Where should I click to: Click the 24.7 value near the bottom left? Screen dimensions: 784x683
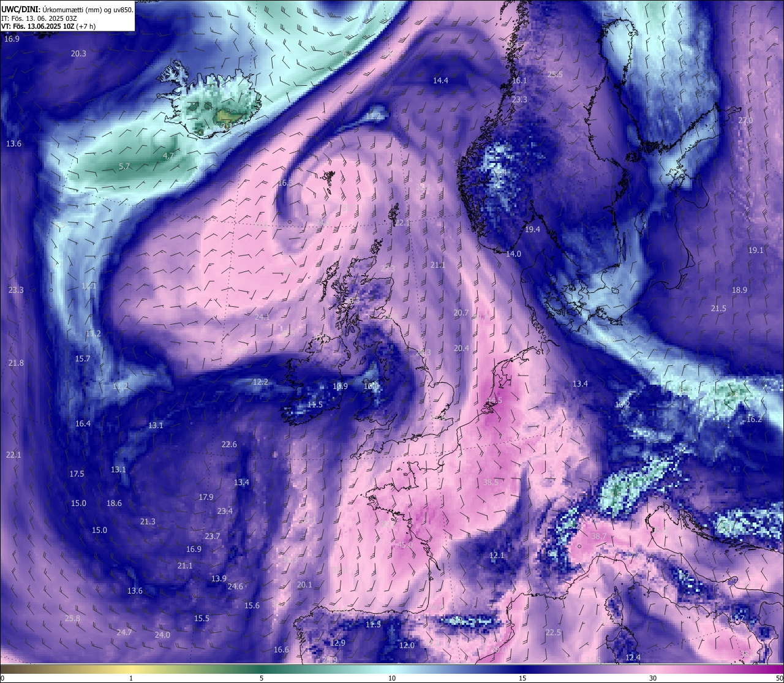pyautogui.click(x=124, y=632)
